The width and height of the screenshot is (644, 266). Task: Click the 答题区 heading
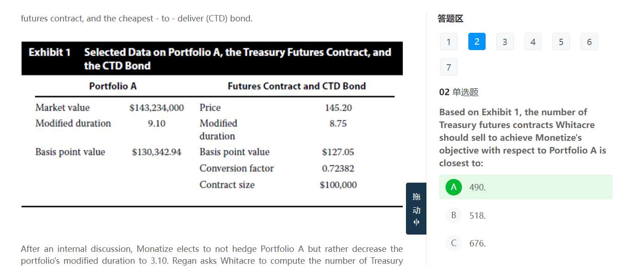pyautogui.click(x=450, y=19)
